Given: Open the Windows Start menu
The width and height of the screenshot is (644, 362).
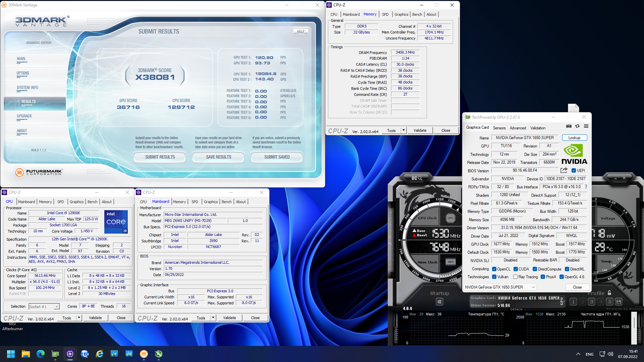Looking at the screenshot, I should click(x=11, y=354).
